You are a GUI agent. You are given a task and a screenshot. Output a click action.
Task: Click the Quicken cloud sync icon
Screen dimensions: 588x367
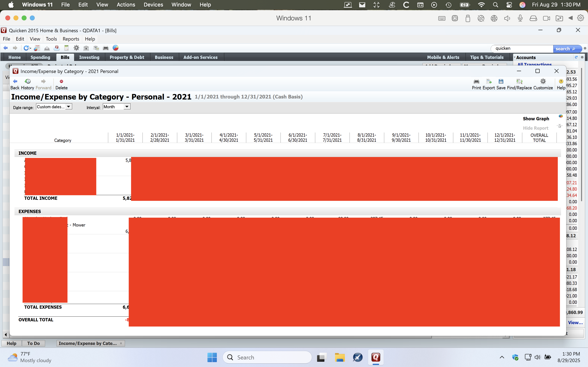[57, 48]
